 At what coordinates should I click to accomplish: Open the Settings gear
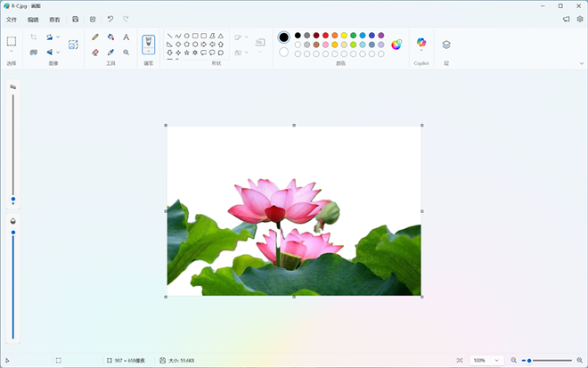(x=579, y=19)
